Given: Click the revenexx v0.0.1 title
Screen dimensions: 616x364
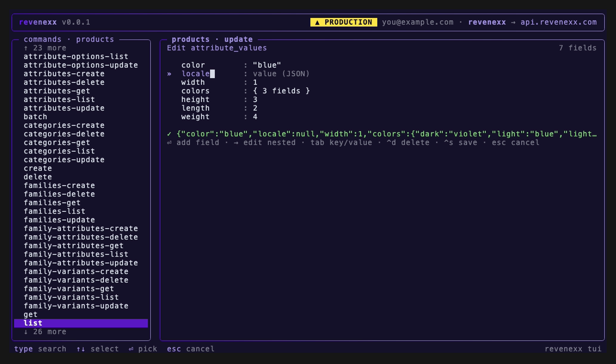Looking at the screenshot, I should 55,22.
